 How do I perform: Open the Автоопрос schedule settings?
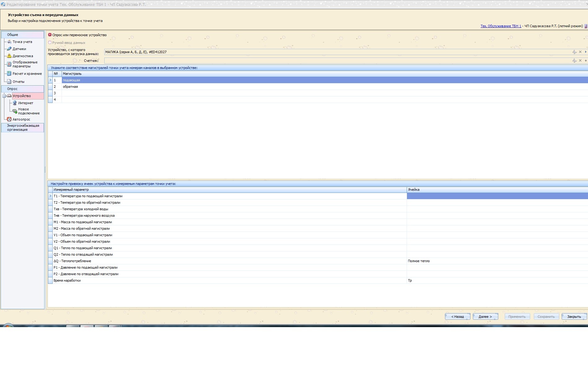click(21, 119)
